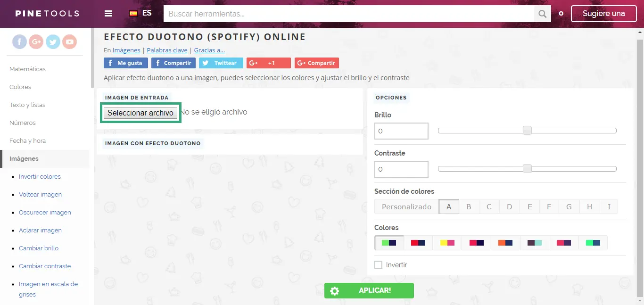Open Cambiar brillo tool link
644x305 pixels.
pos(39,248)
